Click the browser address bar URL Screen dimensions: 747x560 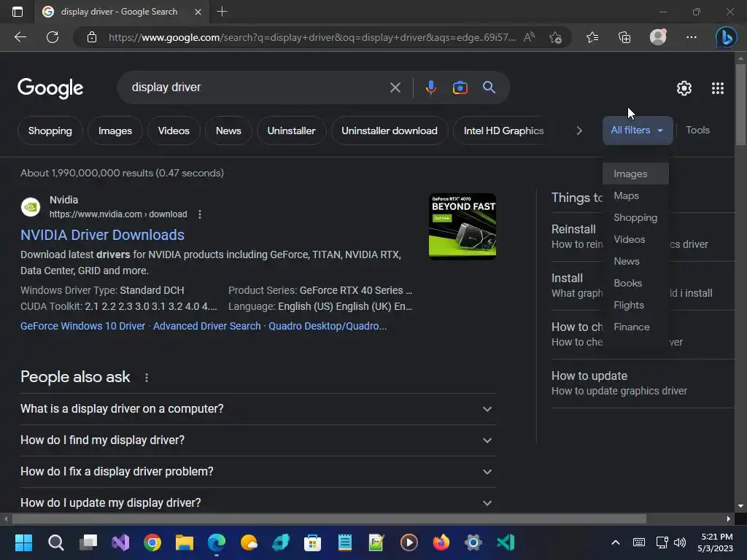coord(311,37)
